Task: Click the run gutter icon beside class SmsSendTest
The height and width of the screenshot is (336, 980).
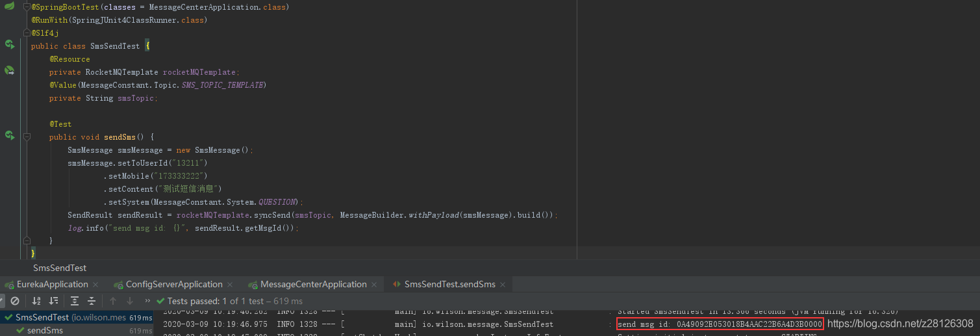Action: coord(10,45)
